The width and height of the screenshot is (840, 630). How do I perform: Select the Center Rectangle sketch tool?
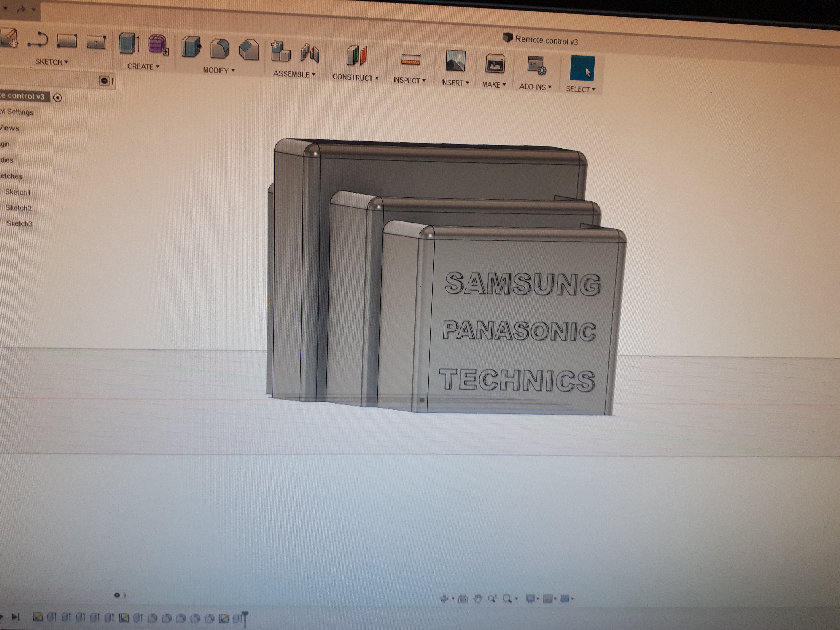(96, 42)
